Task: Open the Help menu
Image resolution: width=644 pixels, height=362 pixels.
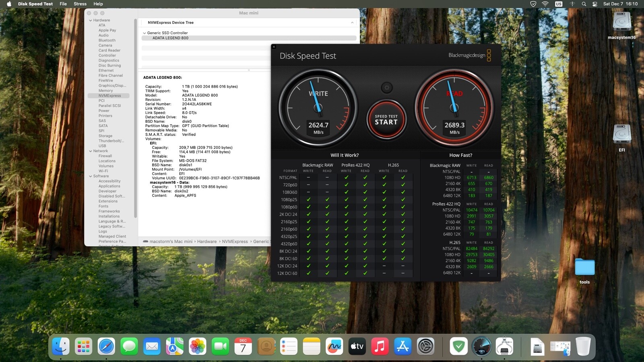Action: [98, 4]
